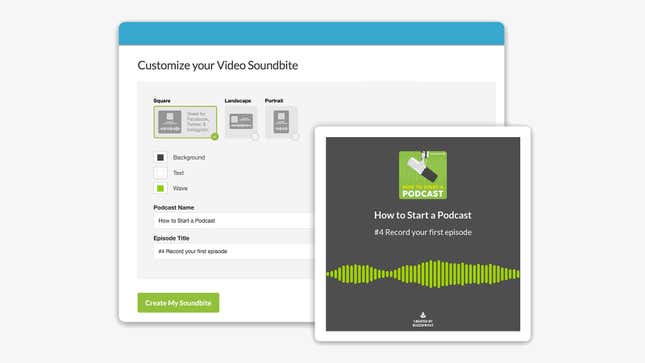
Task: Click the green waveform in the preview
Action: coord(423,274)
